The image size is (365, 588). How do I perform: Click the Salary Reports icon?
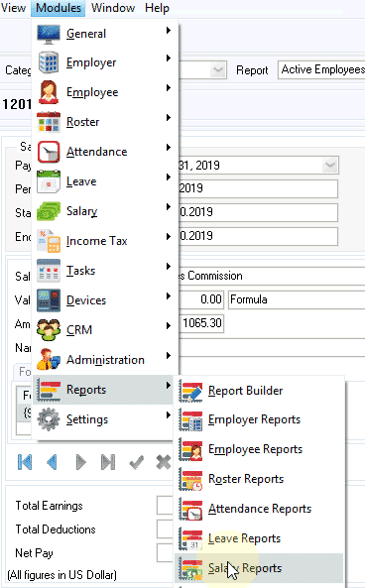(x=190, y=568)
